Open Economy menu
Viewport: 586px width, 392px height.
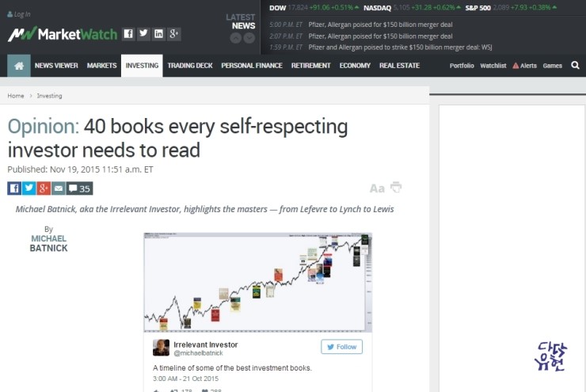coord(355,66)
